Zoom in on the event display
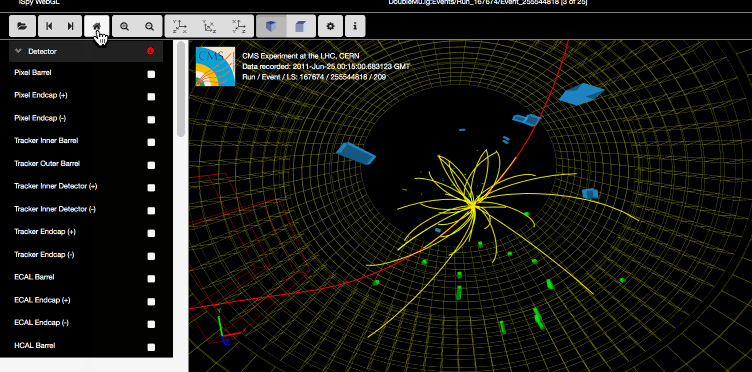752x372 pixels. point(125,26)
